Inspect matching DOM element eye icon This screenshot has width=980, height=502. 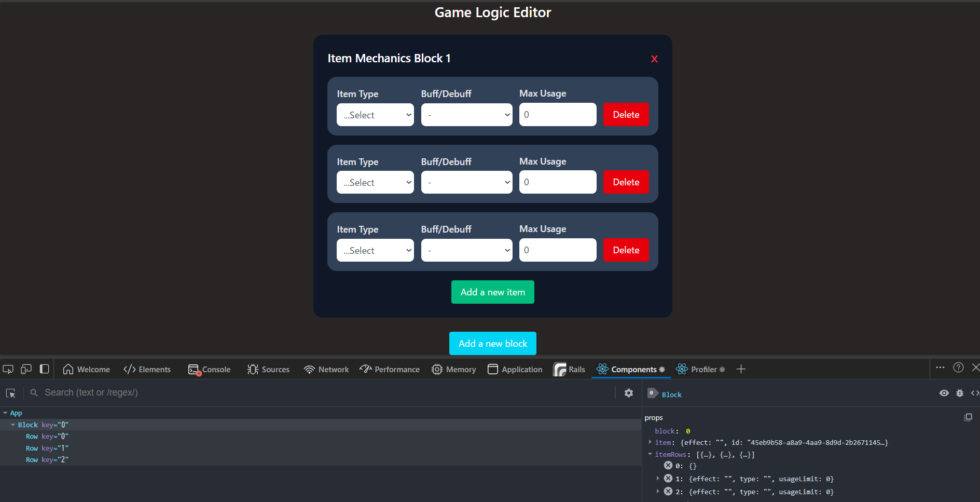point(944,393)
